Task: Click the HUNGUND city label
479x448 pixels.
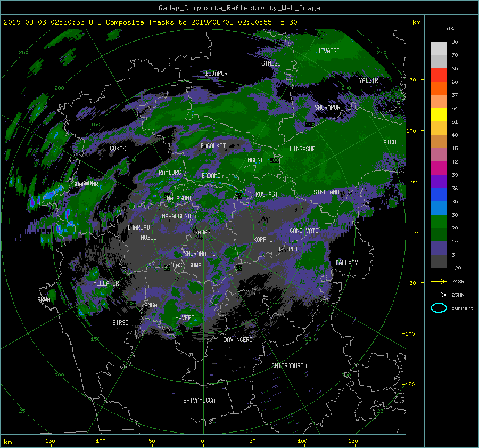Action: [x=252, y=160]
